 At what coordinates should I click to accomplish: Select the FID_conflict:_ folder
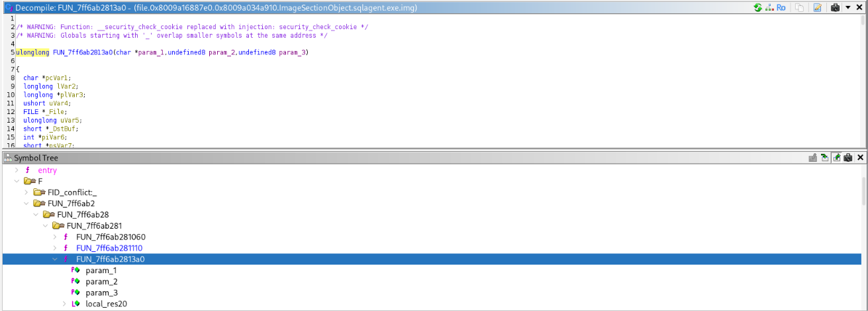pyautogui.click(x=72, y=192)
